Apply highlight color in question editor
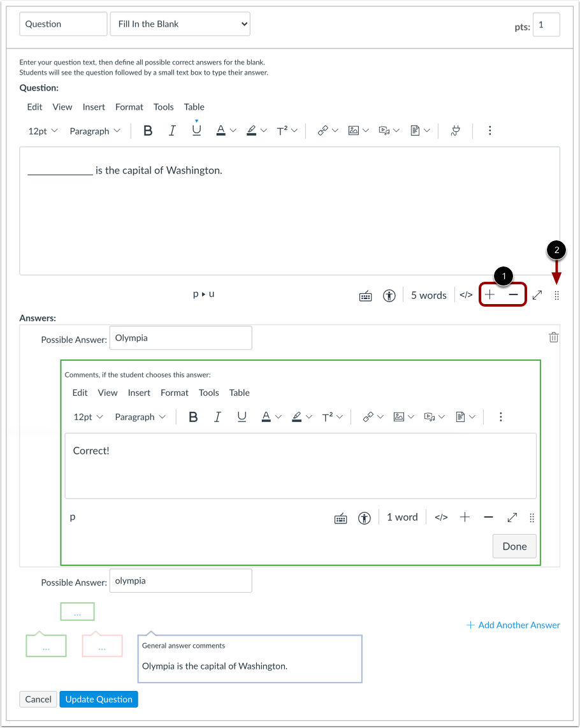580x728 pixels. point(251,131)
